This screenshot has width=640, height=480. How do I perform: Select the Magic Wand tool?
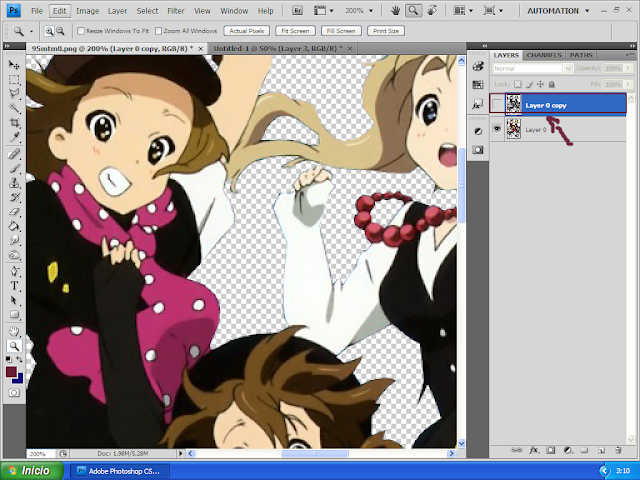[14, 108]
